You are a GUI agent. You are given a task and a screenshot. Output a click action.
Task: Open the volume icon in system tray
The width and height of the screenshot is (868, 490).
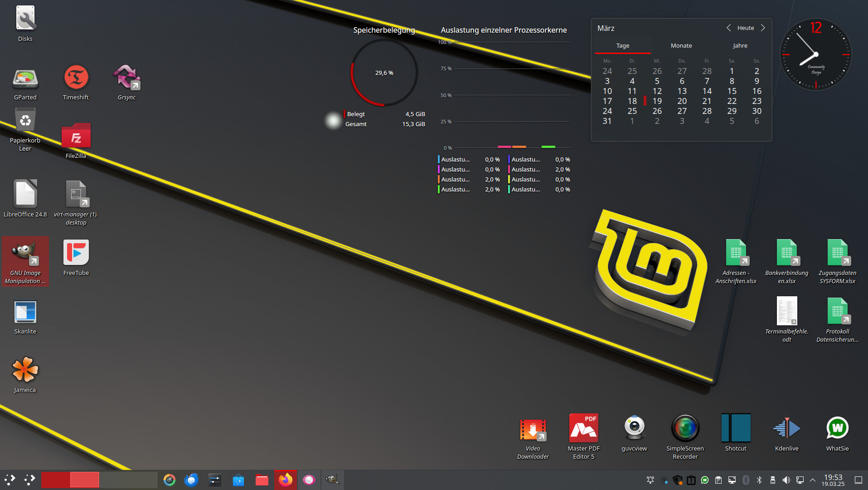(786, 480)
